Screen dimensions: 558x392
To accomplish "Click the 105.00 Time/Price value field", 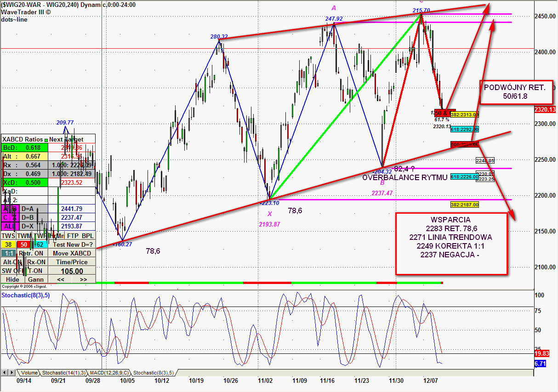I will [72, 271].
